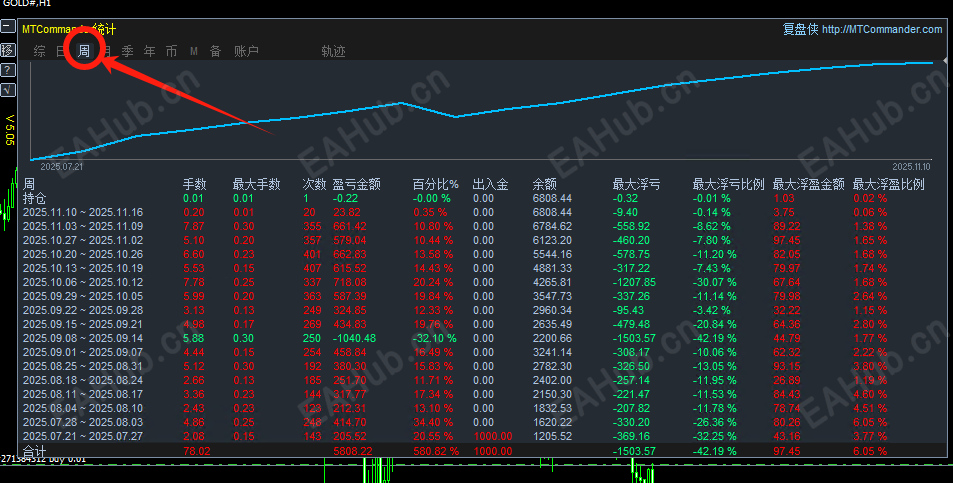The width and height of the screenshot is (953, 483).
Task: Click the balance value 6784.62
Action: point(552,226)
